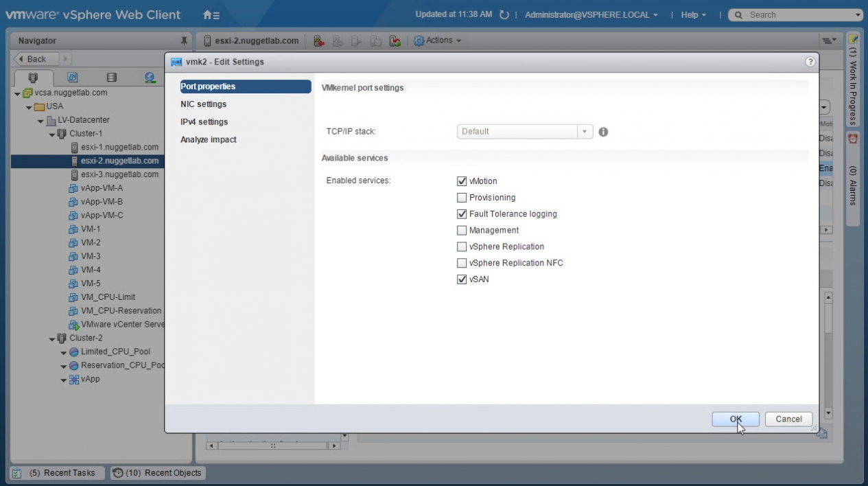Open the Hosts and Clusters navigator tab icon
Screen dimensions: 868x486
[x=32, y=78]
